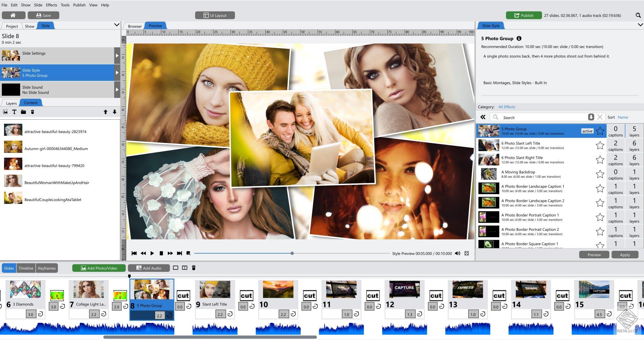
Task: Move content up using the up-arrow icon
Action: (105, 112)
